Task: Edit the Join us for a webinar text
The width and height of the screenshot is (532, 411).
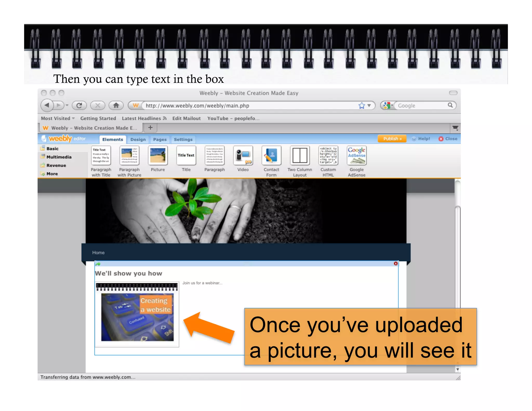Action: pos(202,283)
